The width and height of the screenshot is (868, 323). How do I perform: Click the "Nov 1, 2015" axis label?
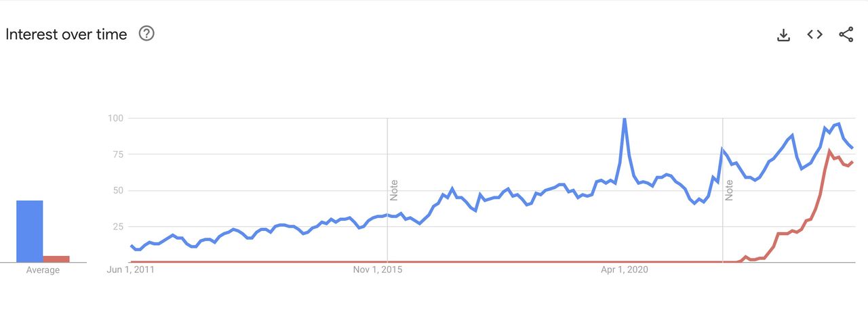point(376,270)
